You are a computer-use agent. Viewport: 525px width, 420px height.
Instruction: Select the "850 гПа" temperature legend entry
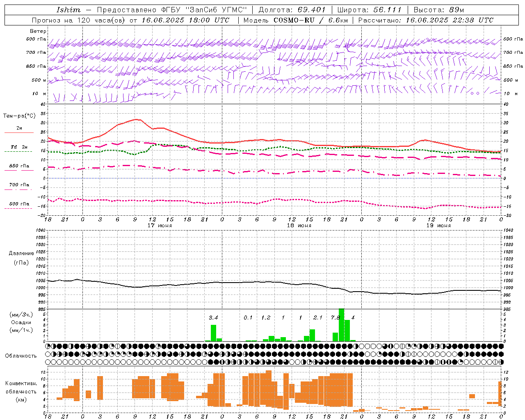[19, 166]
